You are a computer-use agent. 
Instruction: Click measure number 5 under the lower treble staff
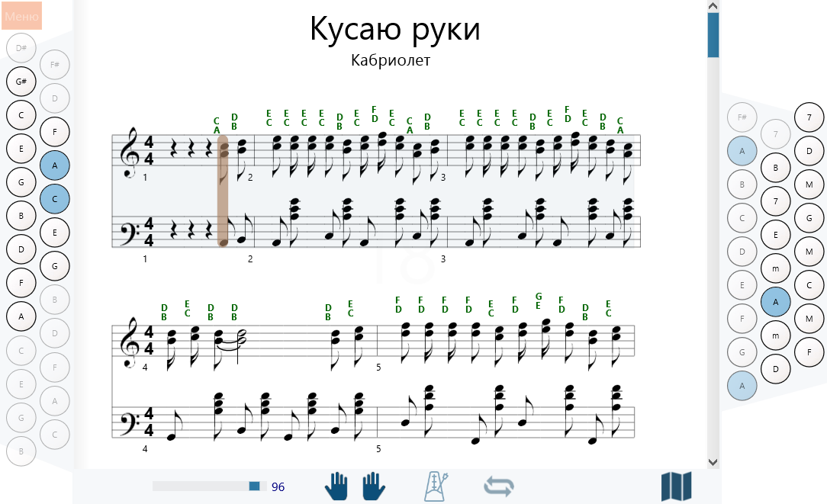pyautogui.click(x=378, y=368)
